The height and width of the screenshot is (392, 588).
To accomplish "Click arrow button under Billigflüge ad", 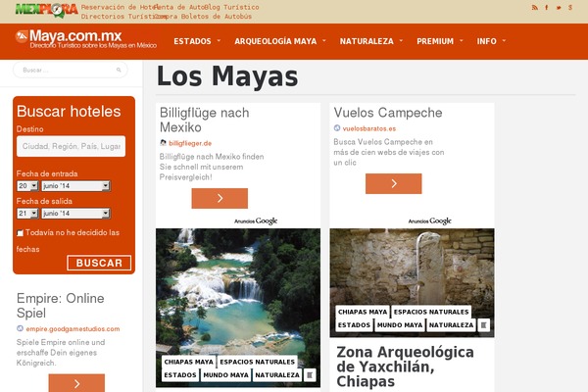I will [x=220, y=198].
